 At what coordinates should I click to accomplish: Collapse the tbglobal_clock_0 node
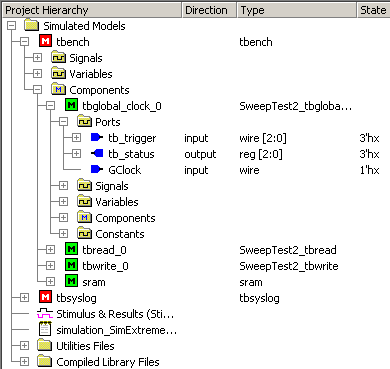tap(50, 105)
